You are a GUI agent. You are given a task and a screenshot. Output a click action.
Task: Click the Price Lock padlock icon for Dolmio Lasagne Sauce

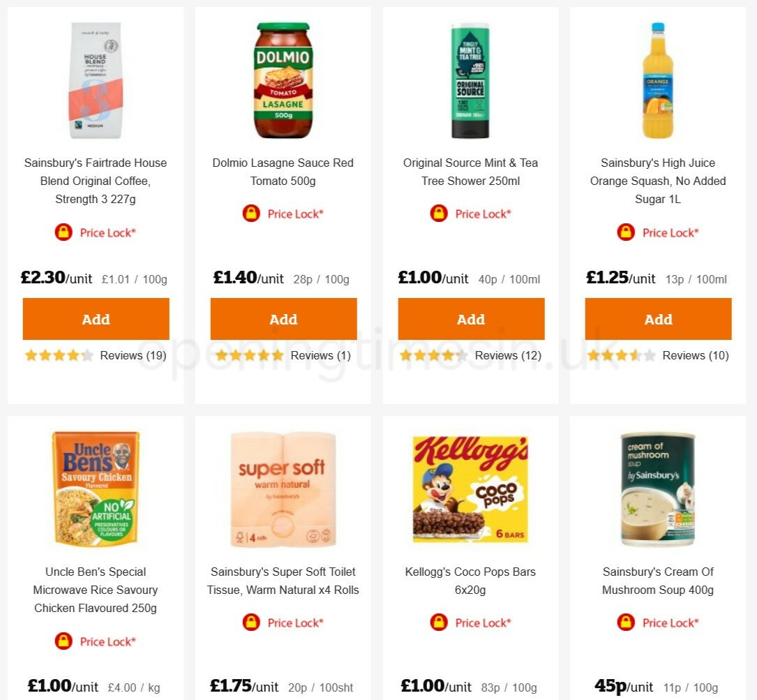pos(250,214)
